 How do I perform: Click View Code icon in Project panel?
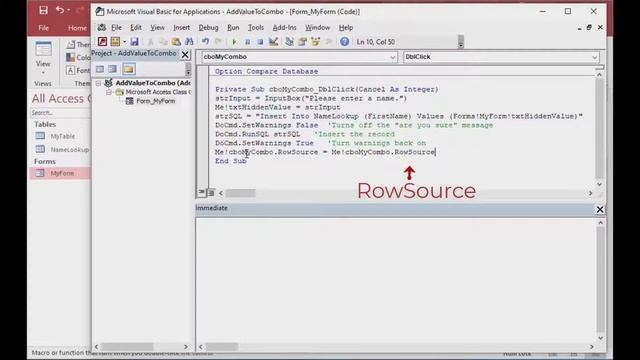100,69
